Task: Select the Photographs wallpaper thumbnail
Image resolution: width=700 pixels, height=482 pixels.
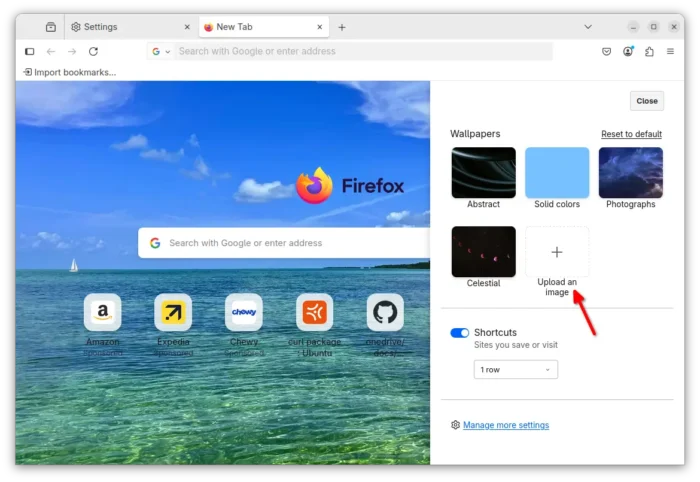Action: point(631,173)
